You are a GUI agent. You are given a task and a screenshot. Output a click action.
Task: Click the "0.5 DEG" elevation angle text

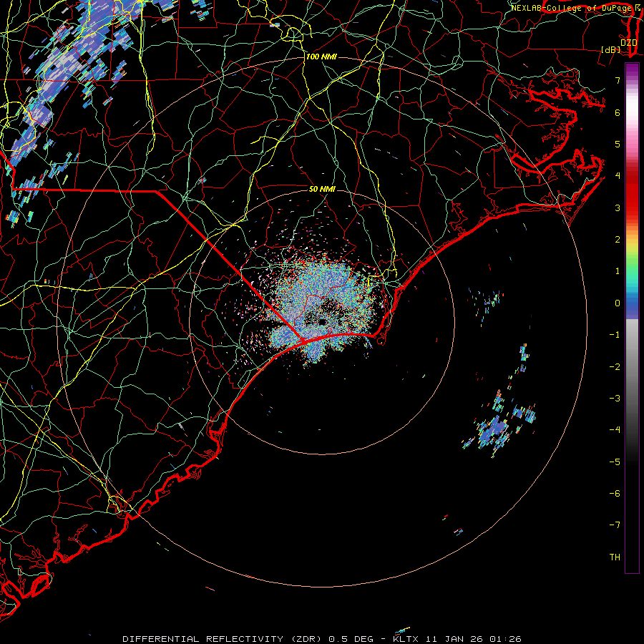tap(351, 639)
